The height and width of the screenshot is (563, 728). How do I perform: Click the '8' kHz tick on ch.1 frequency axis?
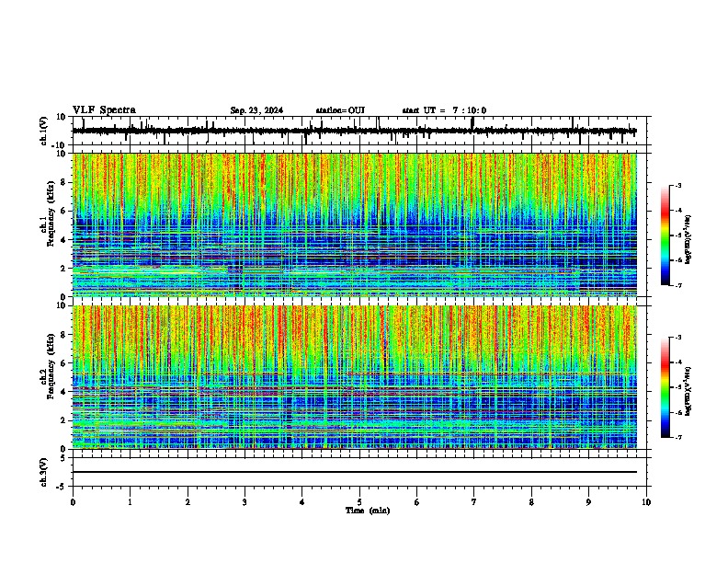pyautogui.click(x=63, y=182)
